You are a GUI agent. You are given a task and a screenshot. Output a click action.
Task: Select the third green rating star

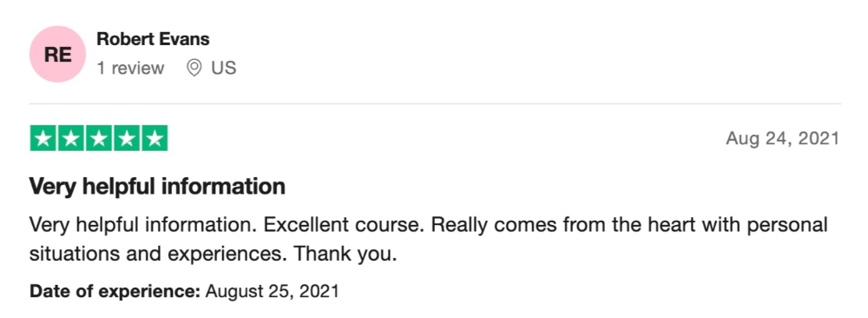pyautogui.click(x=99, y=138)
